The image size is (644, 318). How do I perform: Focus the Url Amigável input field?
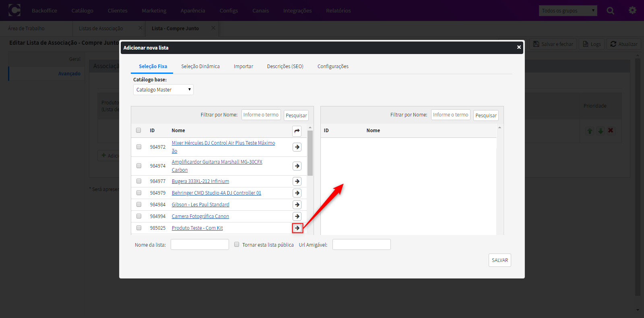pos(361,244)
